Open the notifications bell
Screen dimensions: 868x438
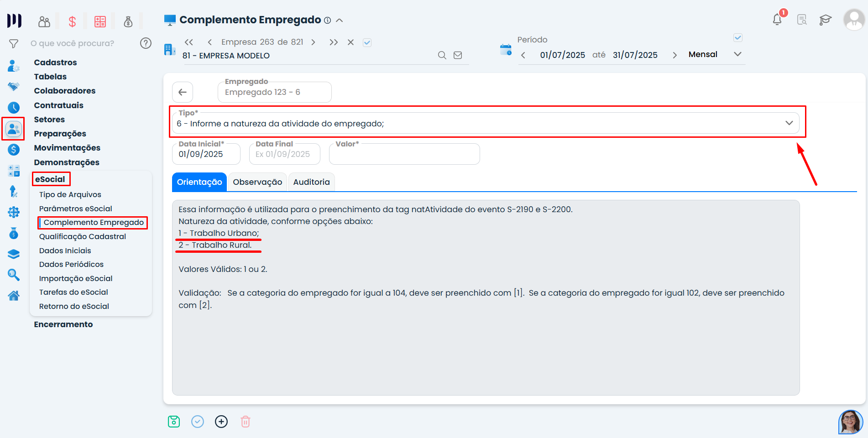point(777,20)
